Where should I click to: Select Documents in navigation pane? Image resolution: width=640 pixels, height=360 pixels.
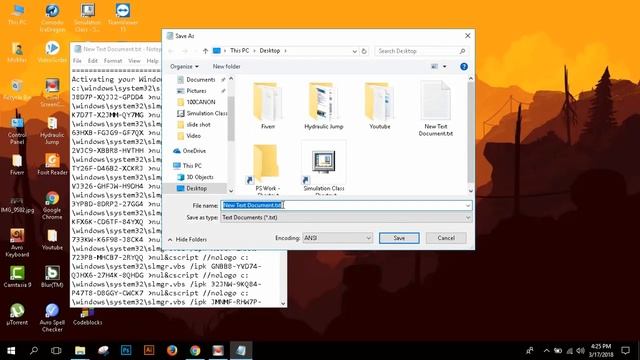click(x=200, y=80)
